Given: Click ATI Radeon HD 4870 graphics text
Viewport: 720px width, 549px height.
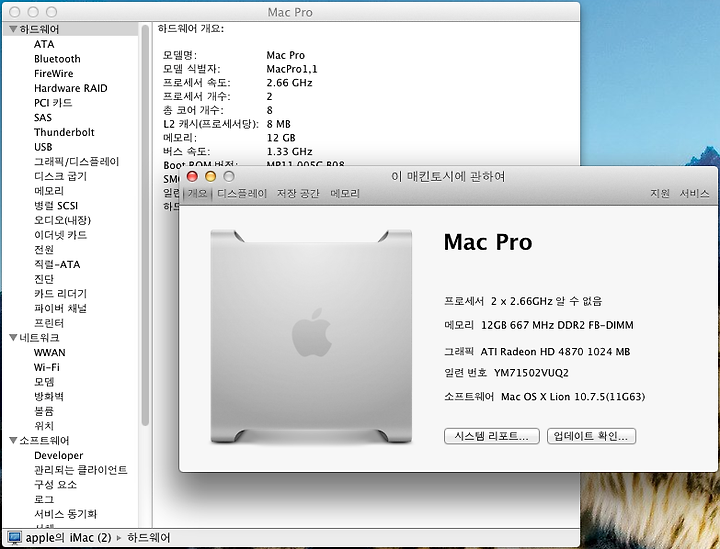Looking at the screenshot, I should click(x=555, y=352).
